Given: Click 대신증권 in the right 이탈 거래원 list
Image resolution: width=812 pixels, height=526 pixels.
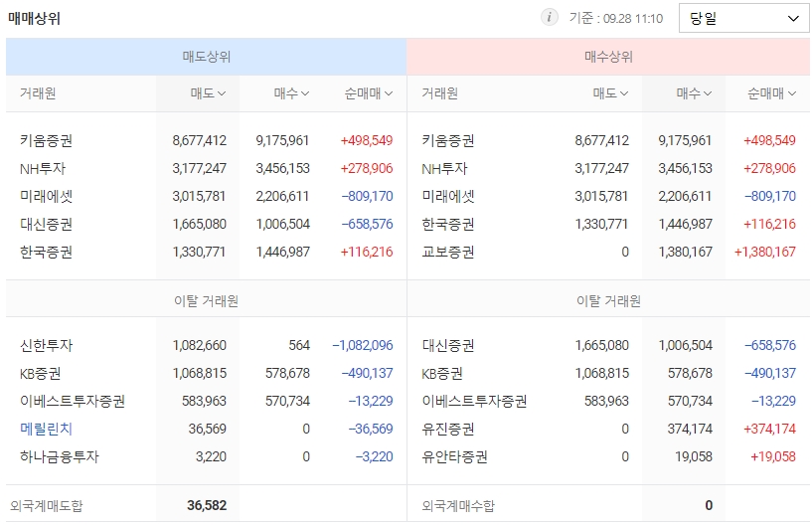Looking at the screenshot, I should (448, 345).
